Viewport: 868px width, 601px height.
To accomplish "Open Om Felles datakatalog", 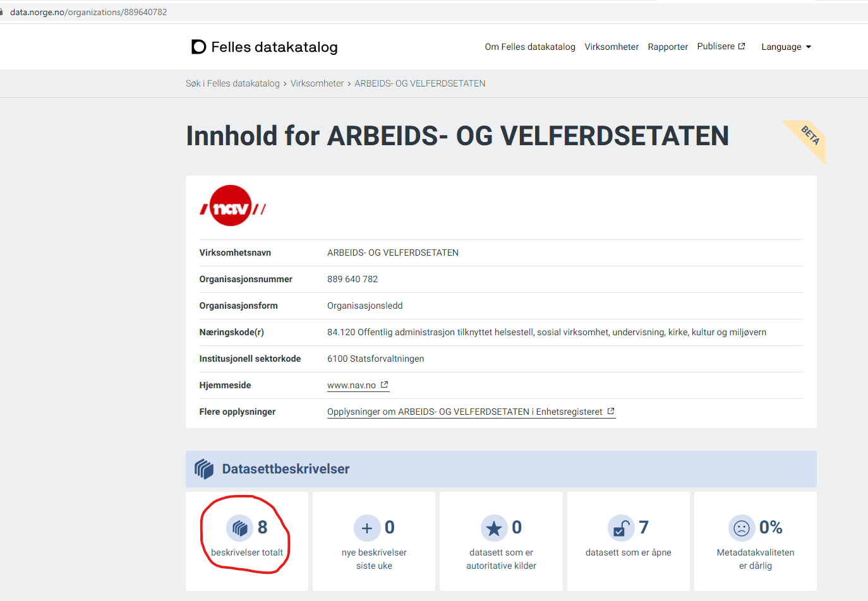I will click(x=530, y=46).
